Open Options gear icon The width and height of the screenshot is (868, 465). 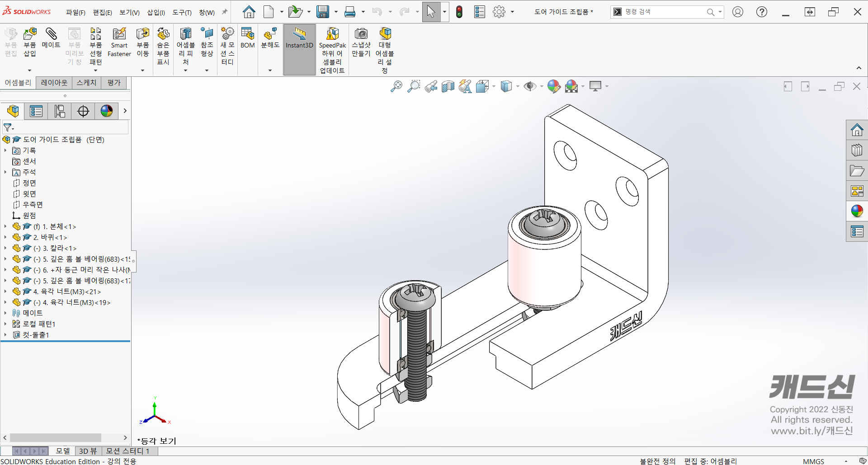point(499,12)
